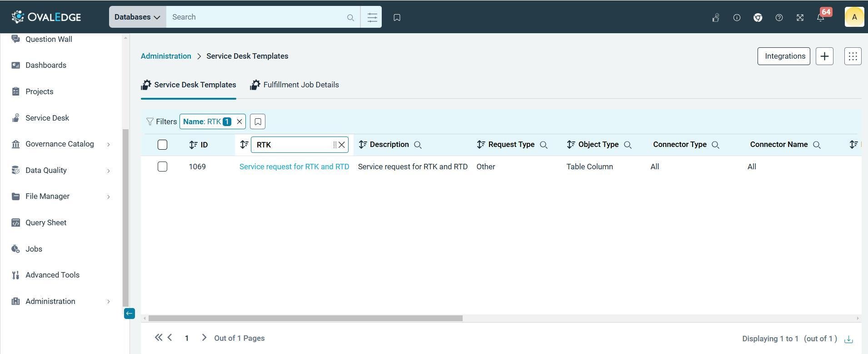
Task: Click the search magnifier in top search bar
Action: click(350, 18)
